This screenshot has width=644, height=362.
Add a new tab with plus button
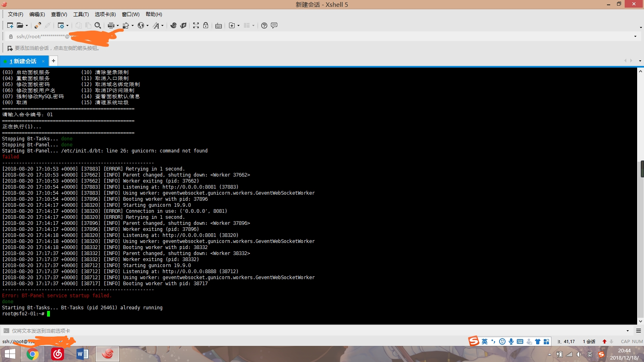53,61
